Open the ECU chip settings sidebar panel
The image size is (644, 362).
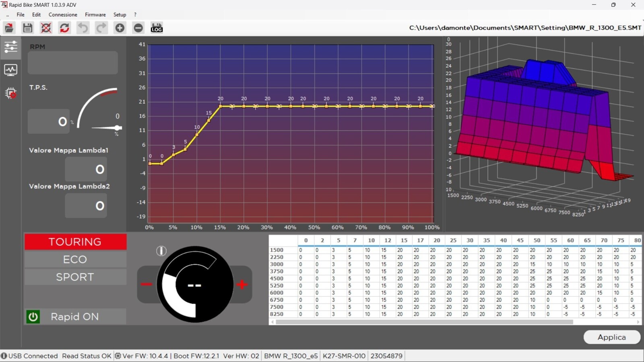[10, 93]
